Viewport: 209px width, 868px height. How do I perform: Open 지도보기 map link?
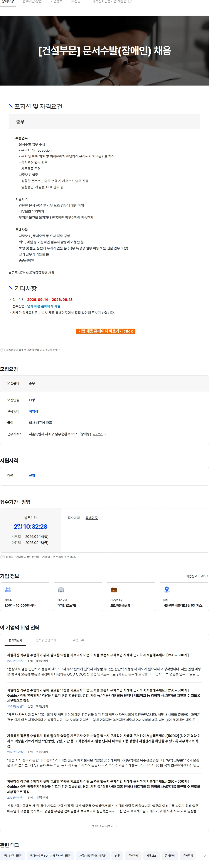click(98, 434)
